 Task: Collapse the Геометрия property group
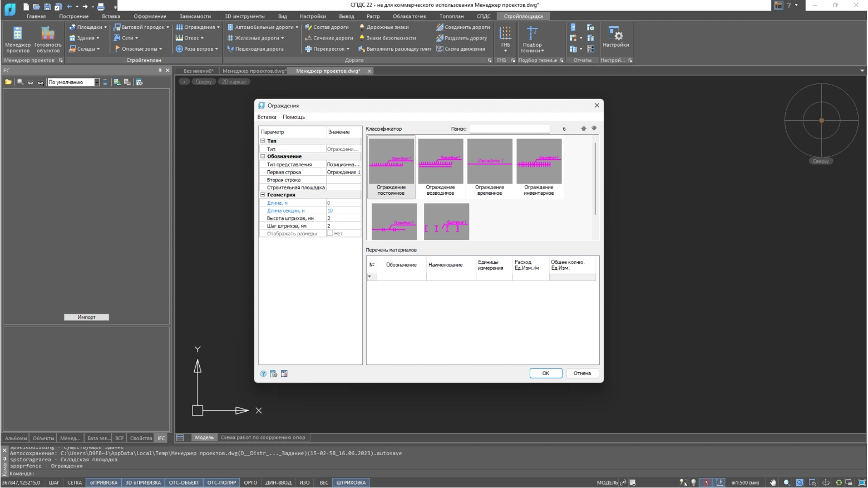pyautogui.click(x=263, y=195)
